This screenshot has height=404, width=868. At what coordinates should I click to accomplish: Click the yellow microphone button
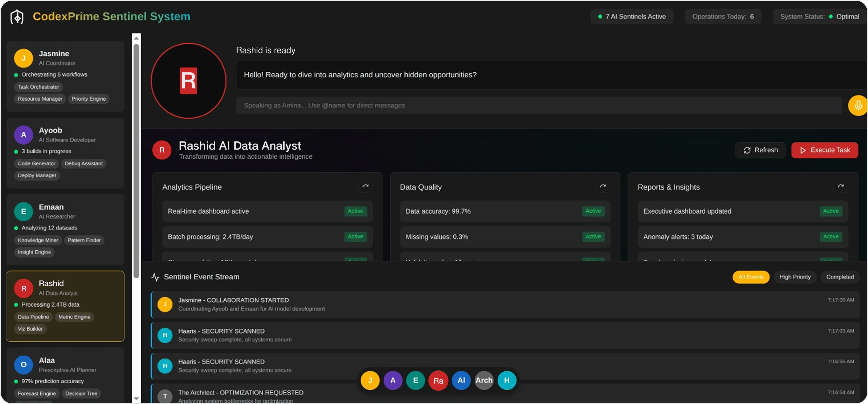coord(858,106)
